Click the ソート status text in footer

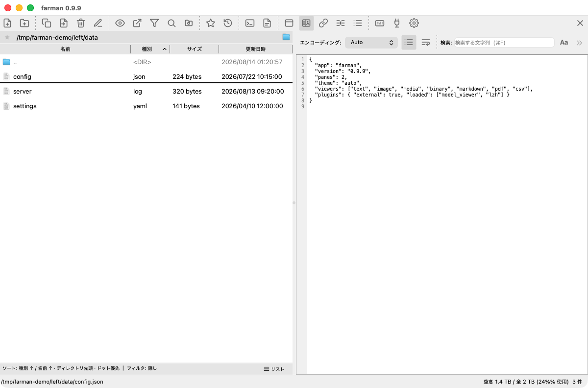(61, 368)
